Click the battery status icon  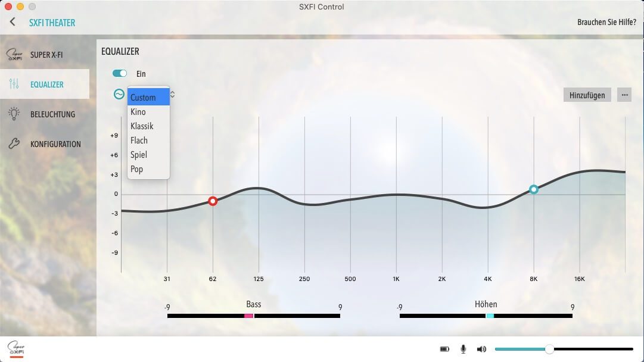(x=444, y=349)
